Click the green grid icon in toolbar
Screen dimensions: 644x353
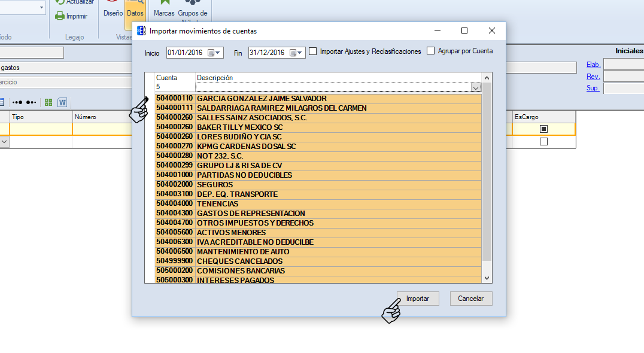[48, 102]
